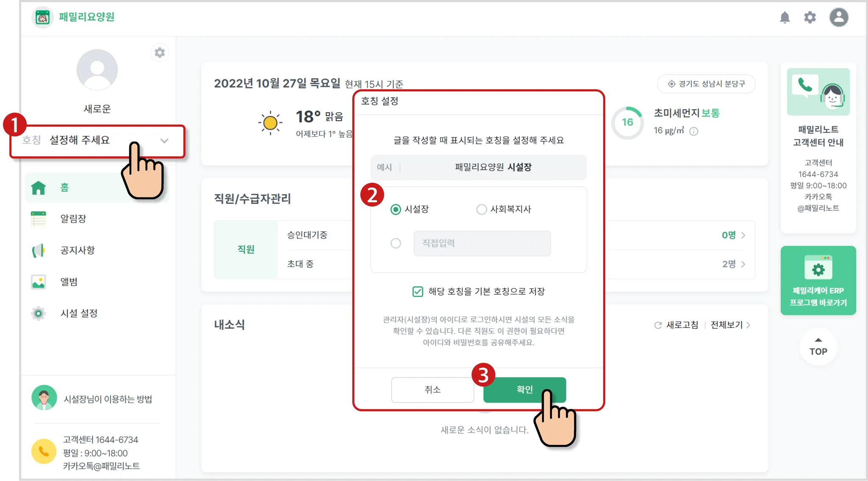Go to the 홈 menu item
This screenshot has width=868, height=481.
(x=64, y=187)
